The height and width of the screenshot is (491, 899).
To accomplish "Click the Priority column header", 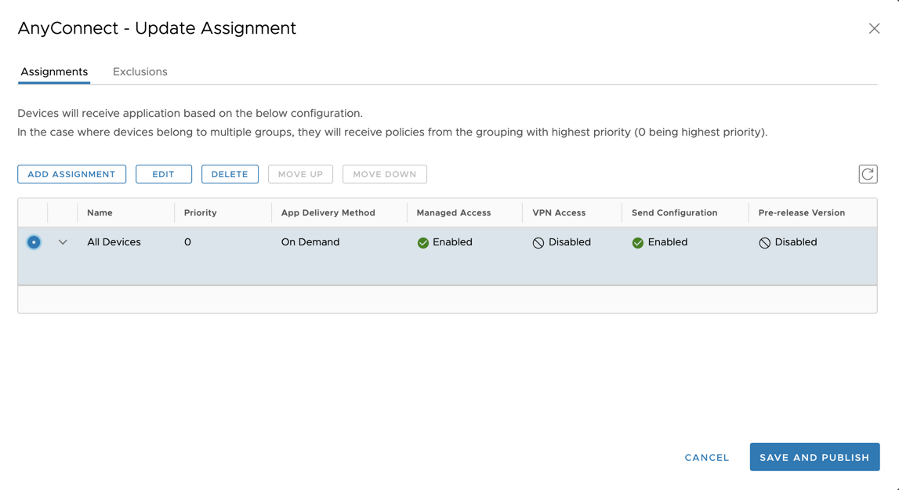I will tap(200, 212).
